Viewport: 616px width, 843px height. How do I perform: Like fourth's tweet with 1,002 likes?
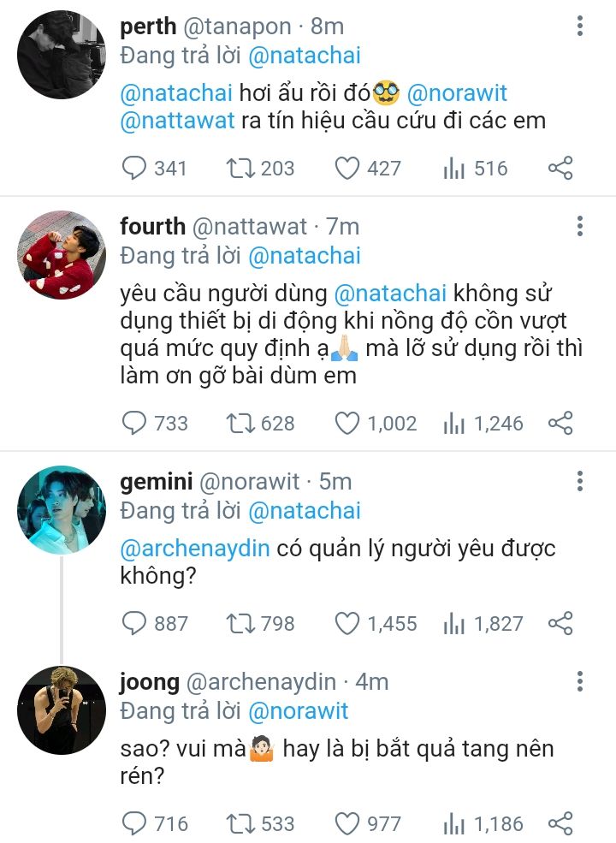(x=346, y=423)
